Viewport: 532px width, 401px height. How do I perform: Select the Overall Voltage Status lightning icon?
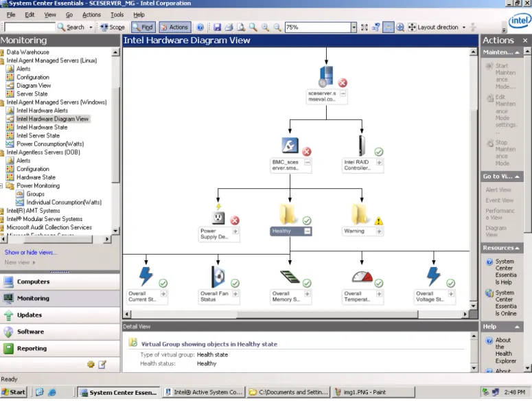(434, 277)
